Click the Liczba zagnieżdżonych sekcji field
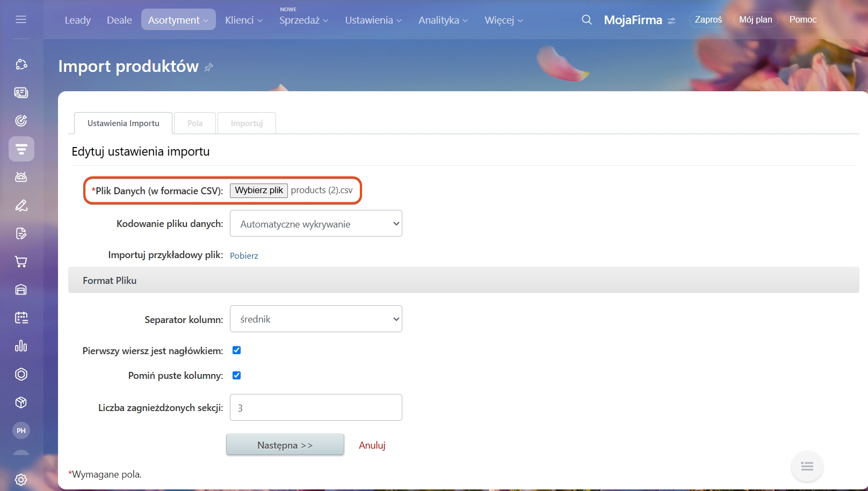868x491 pixels. pos(316,408)
